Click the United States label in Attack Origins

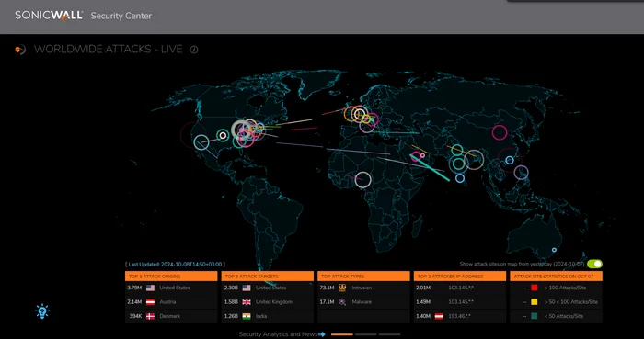click(175, 288)
